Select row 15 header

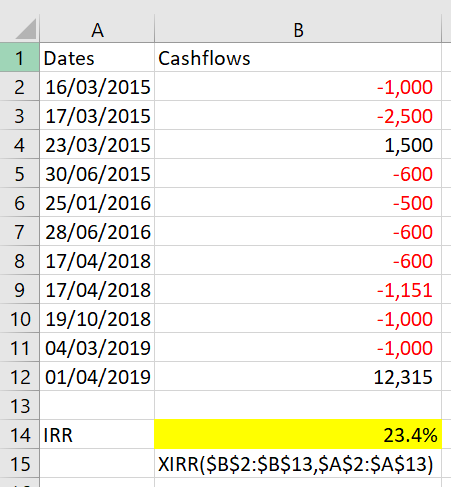pyautogui.click(x=19, y=464)
